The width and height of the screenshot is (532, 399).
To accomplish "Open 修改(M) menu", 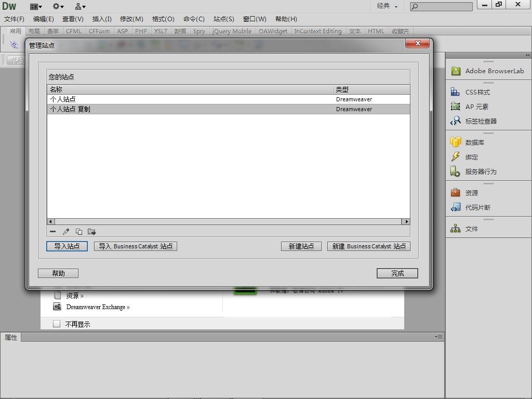I will click(x=131, y=19).
